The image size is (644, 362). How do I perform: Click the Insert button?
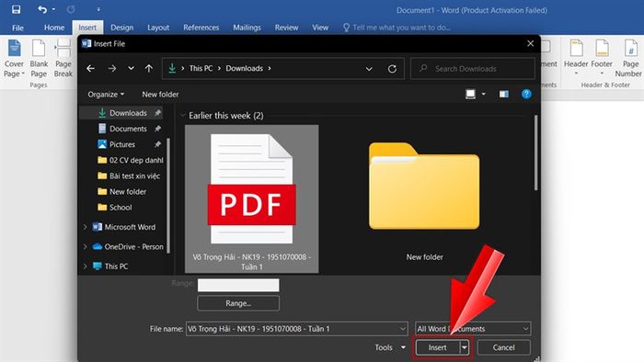pos(437,347)
